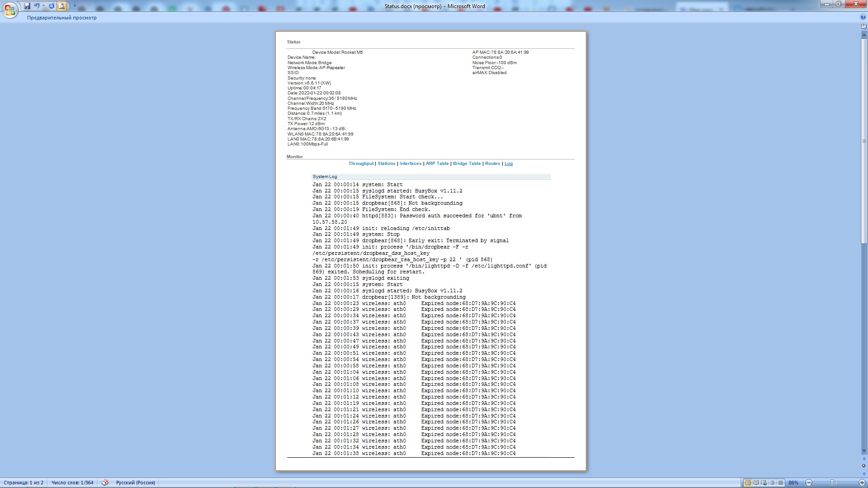Click the zoom slider handle

point(832,483)
